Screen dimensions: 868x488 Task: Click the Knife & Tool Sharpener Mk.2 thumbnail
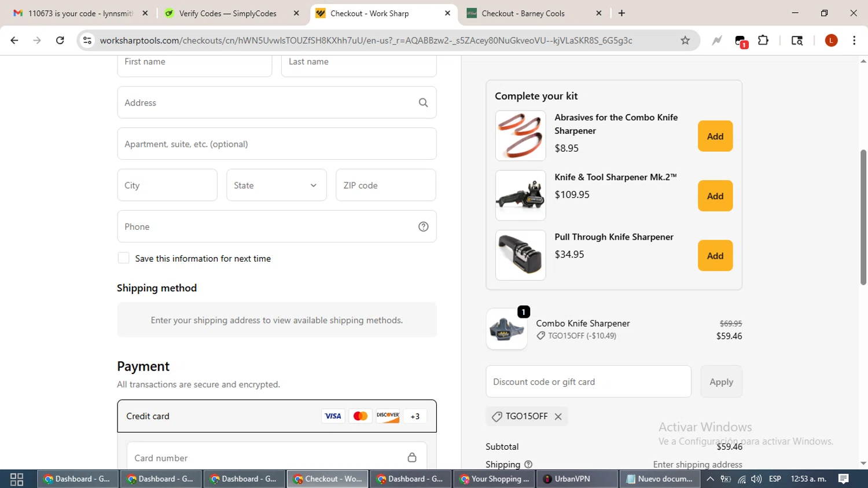(x=521, y=196)
